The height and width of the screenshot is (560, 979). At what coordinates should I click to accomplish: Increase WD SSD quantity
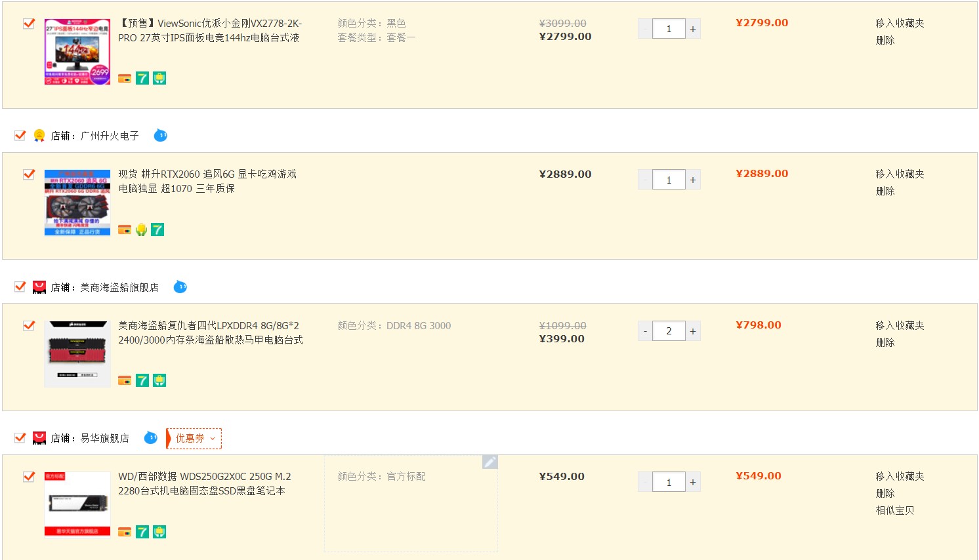click(x=693, y=482)
